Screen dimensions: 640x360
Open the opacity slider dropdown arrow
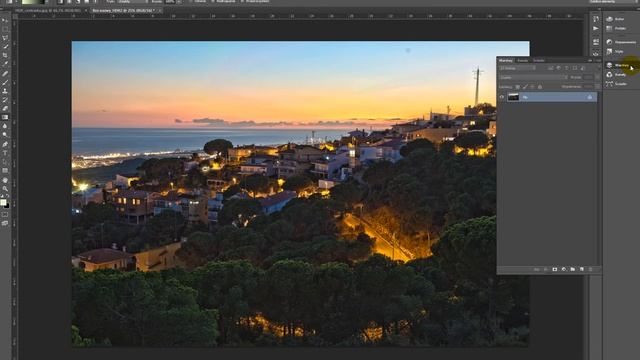point(597,77)
